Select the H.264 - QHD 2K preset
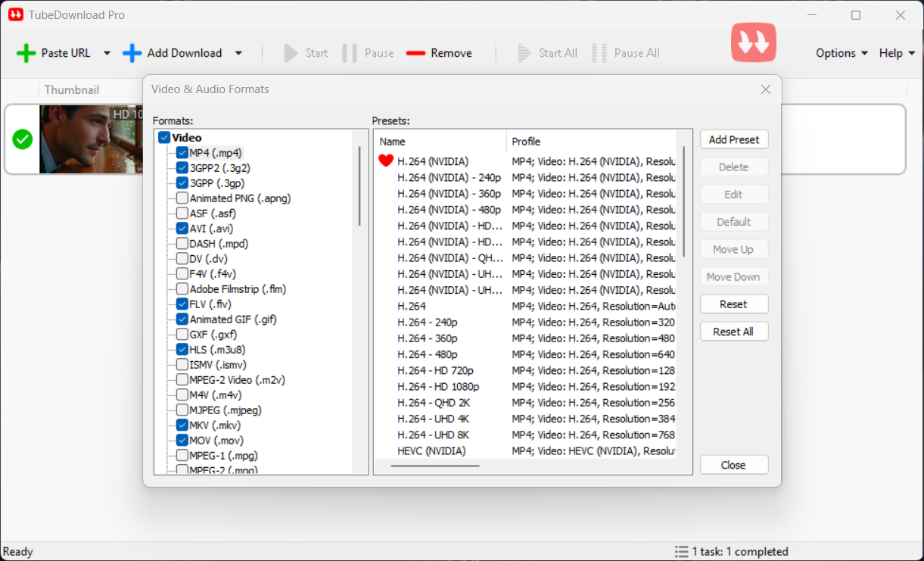The image size is (924, 561). (x=434, y=403)
